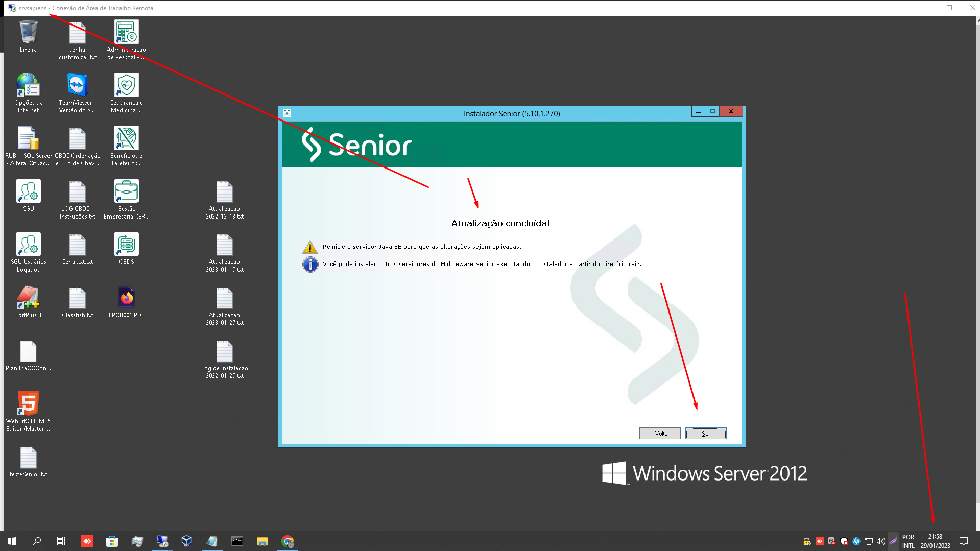Click the yellow warning triangle icon

310,247
